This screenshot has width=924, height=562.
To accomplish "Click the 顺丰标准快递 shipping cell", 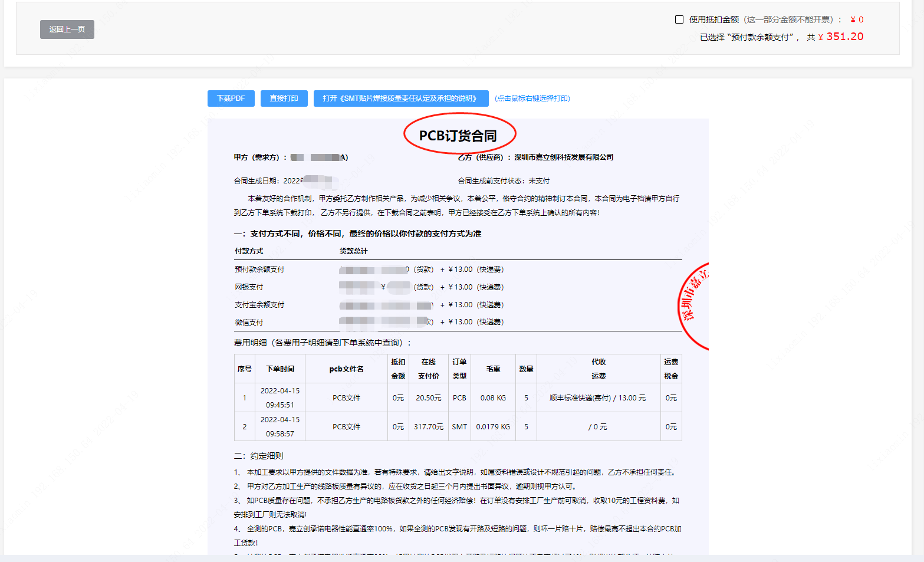I will pos(597,398).
